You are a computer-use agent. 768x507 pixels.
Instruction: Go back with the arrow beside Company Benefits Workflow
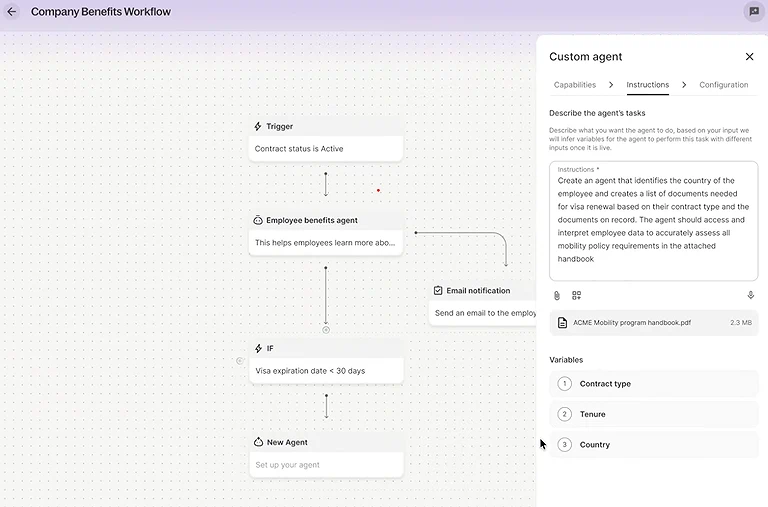click(12, 11)
